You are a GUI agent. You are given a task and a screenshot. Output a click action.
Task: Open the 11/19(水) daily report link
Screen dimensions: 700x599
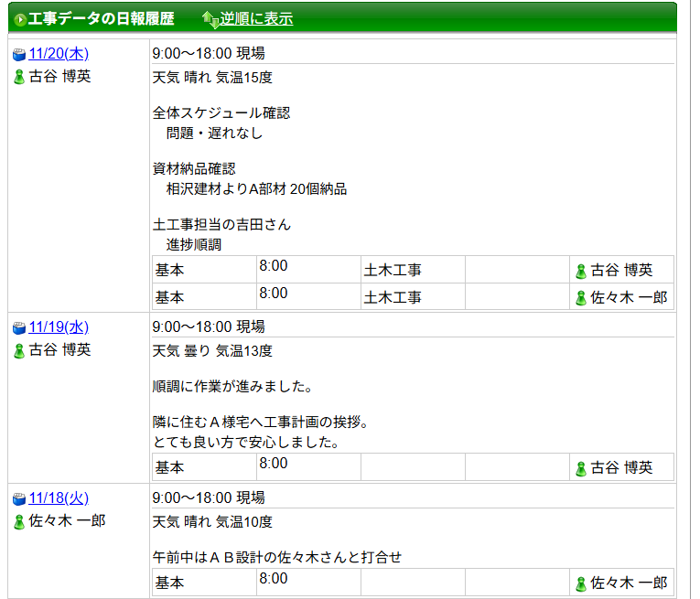(x=59, y=327)
